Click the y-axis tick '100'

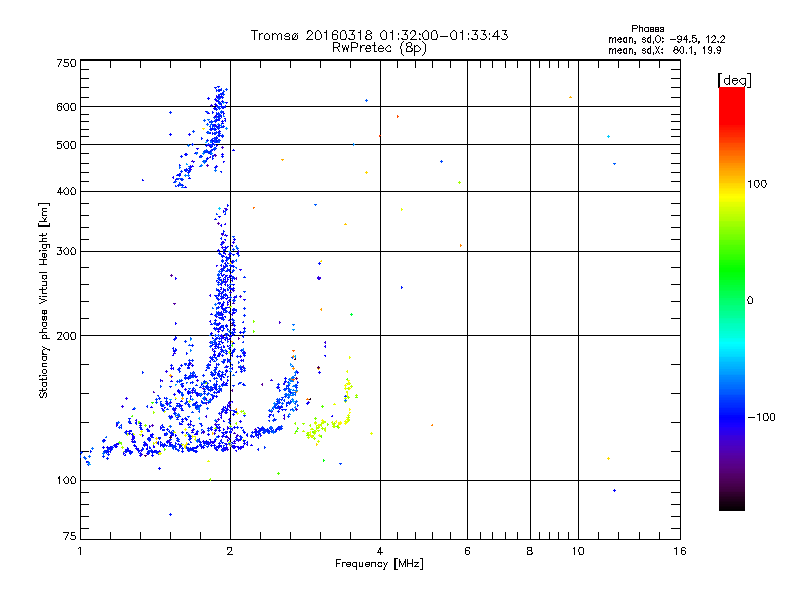coord(66,480)
